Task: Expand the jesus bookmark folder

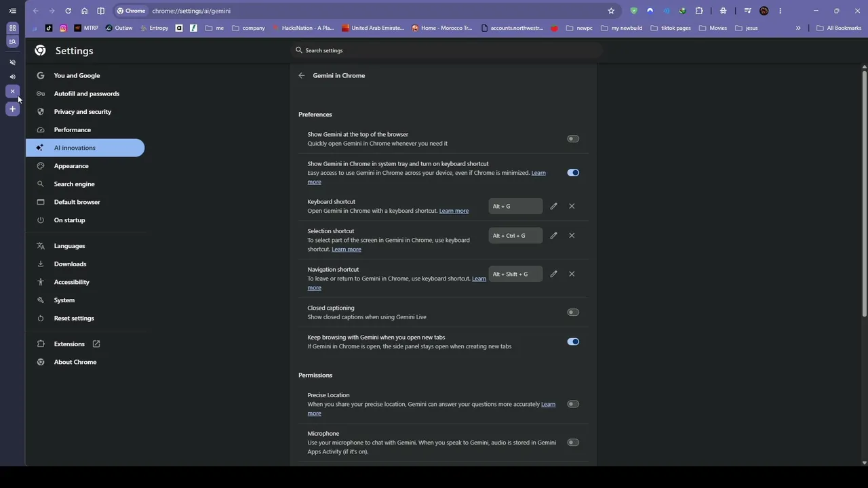Action: 746,28
